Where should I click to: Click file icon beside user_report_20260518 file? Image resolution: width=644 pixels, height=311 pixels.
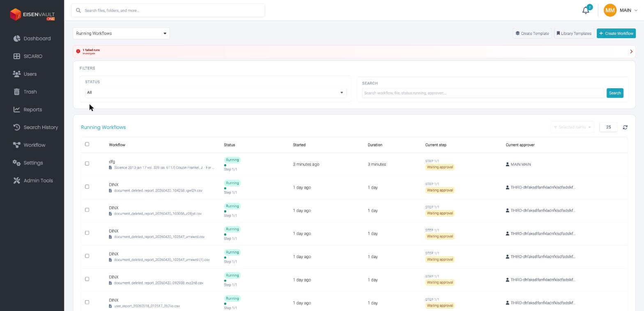pyautogui.click(x=110, y=306)
